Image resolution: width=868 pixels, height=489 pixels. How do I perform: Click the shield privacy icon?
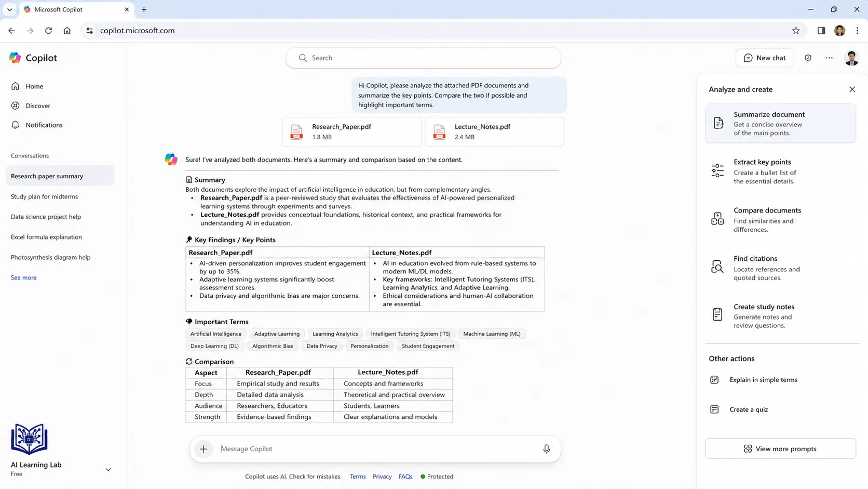[808, 58]
